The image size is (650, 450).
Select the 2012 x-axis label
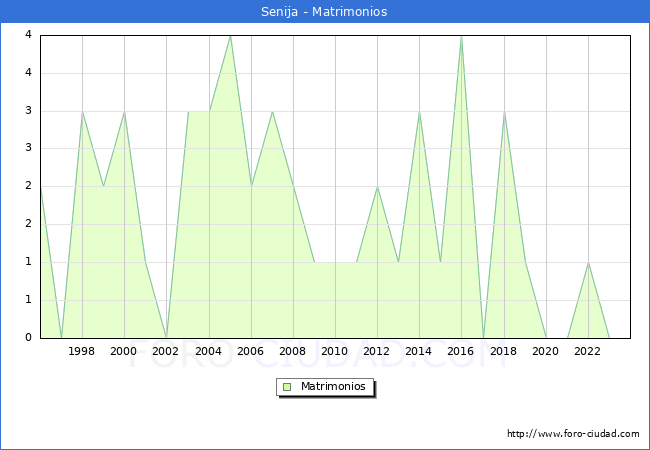pos(377,351)
